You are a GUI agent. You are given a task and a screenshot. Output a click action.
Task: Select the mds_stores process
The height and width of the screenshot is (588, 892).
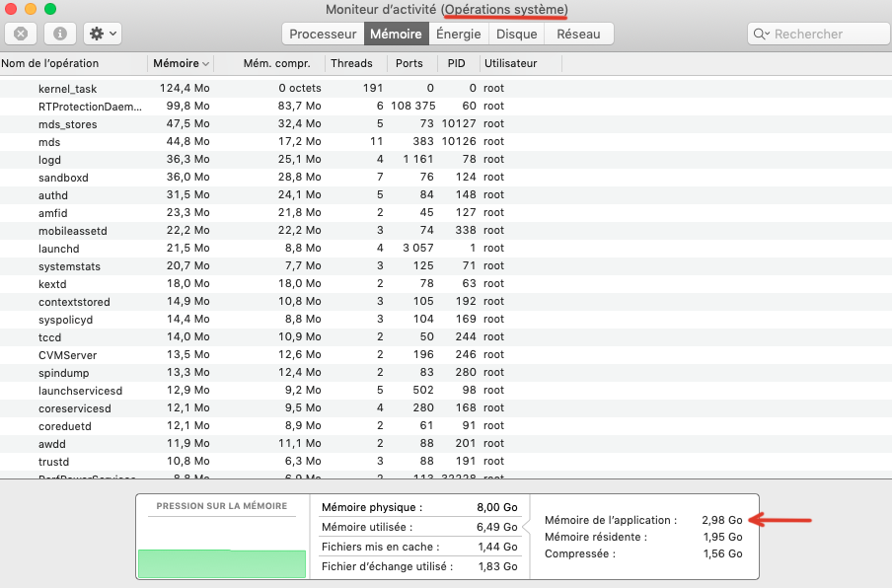coord(446,124)
